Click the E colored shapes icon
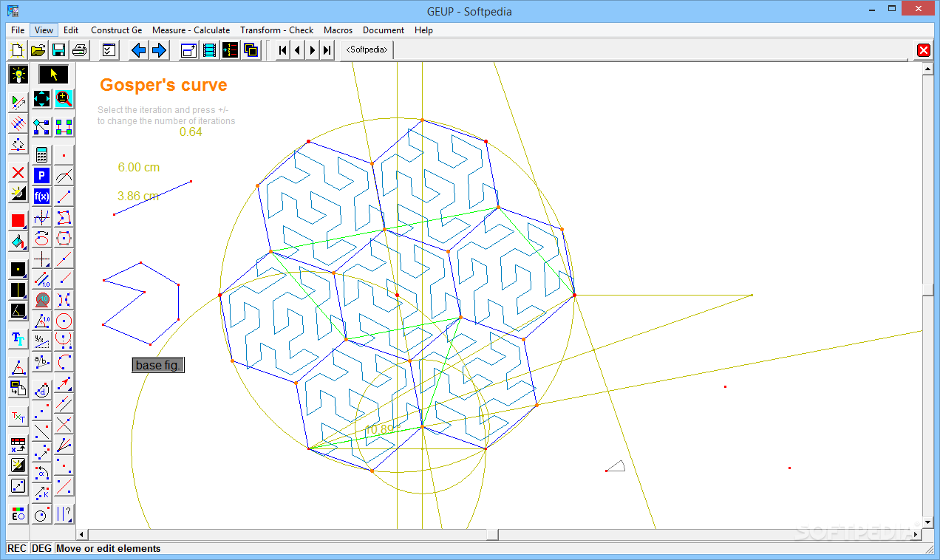940x560 pixels. 18,514
